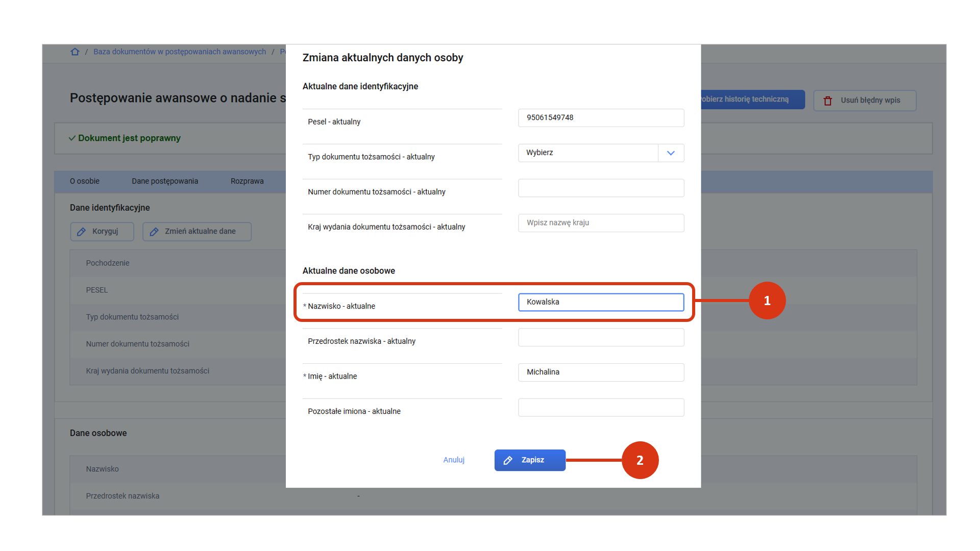Viewport: 980px width, 551px height.
Task: Click pencil icon beside Zmień aktualne dane
Action: pyautogui.click(x=154, y=232)
